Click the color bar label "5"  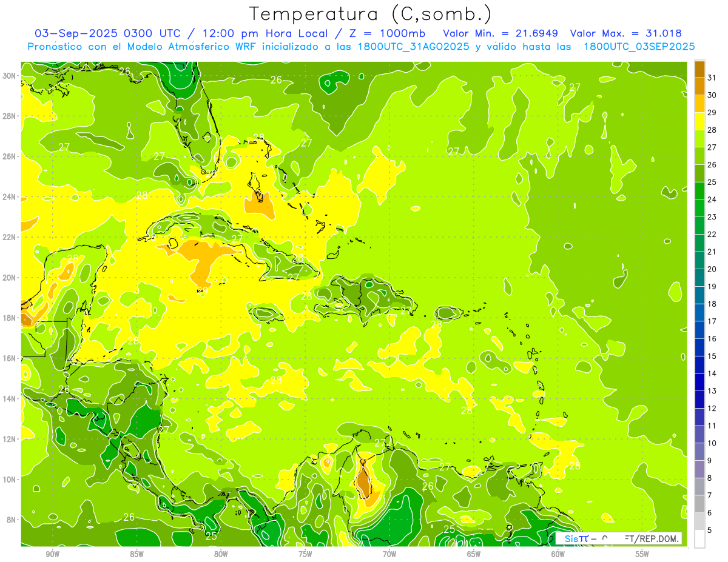tap(710, 530)
